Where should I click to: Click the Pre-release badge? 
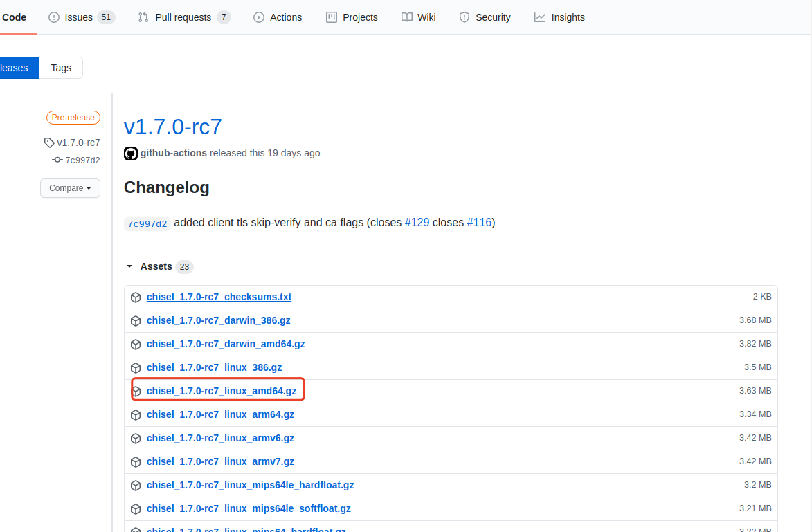(73, 118)
